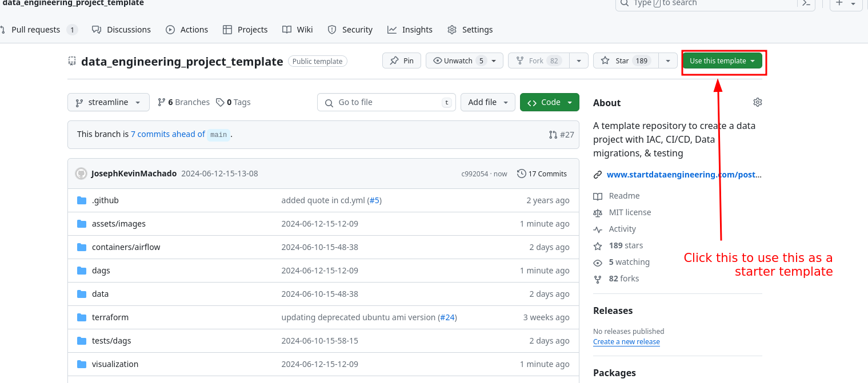Click the data folder icon
The height and width of the screenshot is (383, 868).
[x=82, y=294]
